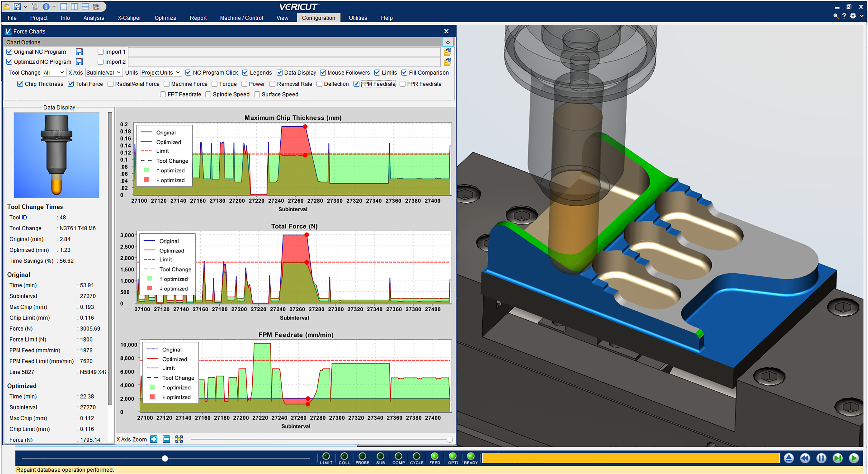Expand dropdown arrow next to info icon
The width and height of the screenshot is (868, 474).
pos(54,7)
